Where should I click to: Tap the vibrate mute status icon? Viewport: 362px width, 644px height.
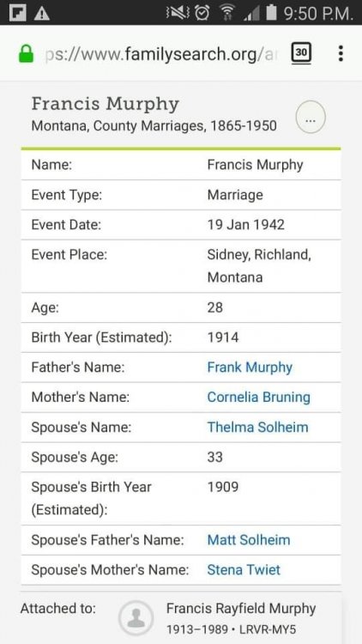(x=178, y=13)
